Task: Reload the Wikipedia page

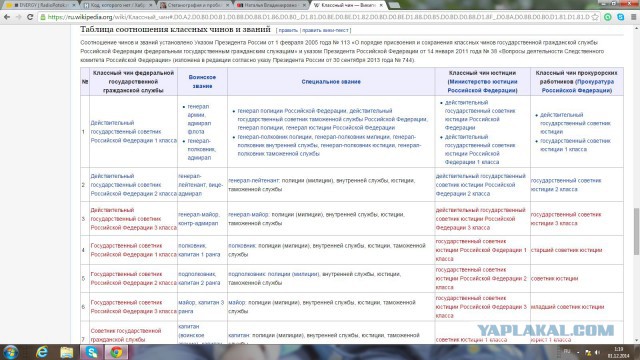Action: coord(30,17)
